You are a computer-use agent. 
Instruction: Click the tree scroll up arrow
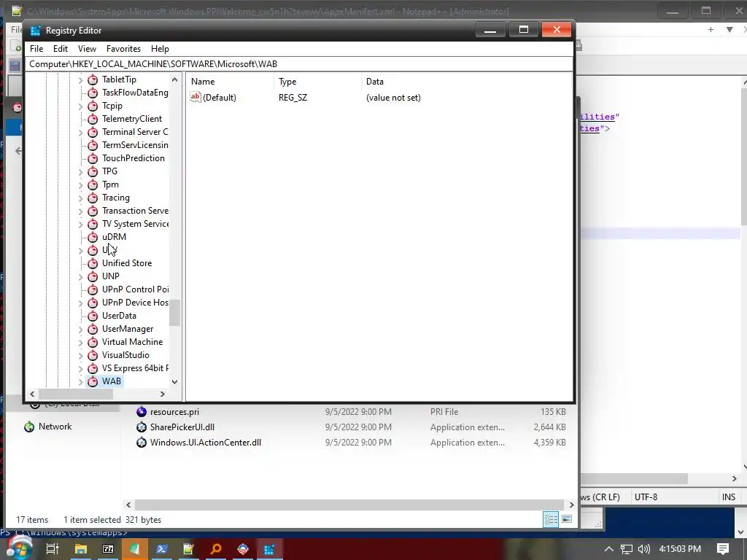[175, 79]
